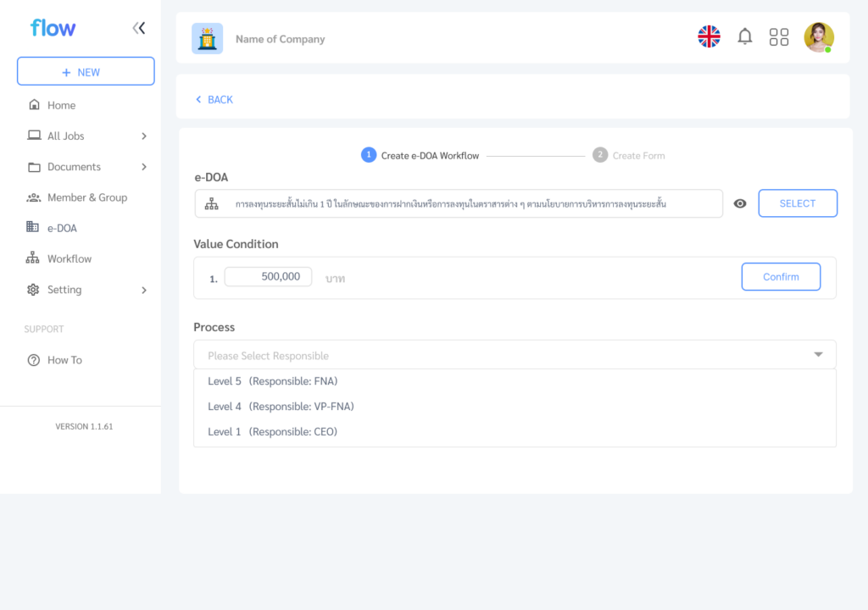Select step 2 Create Form

point(629,156)
